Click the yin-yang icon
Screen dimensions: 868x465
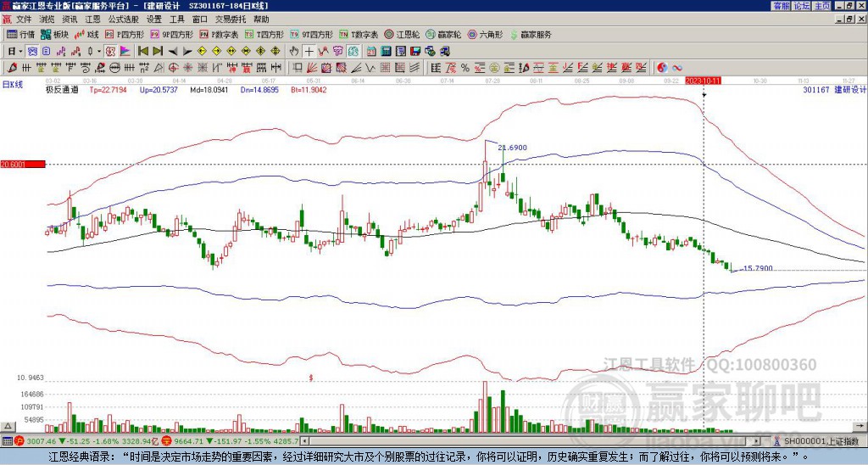click(662, 68)
